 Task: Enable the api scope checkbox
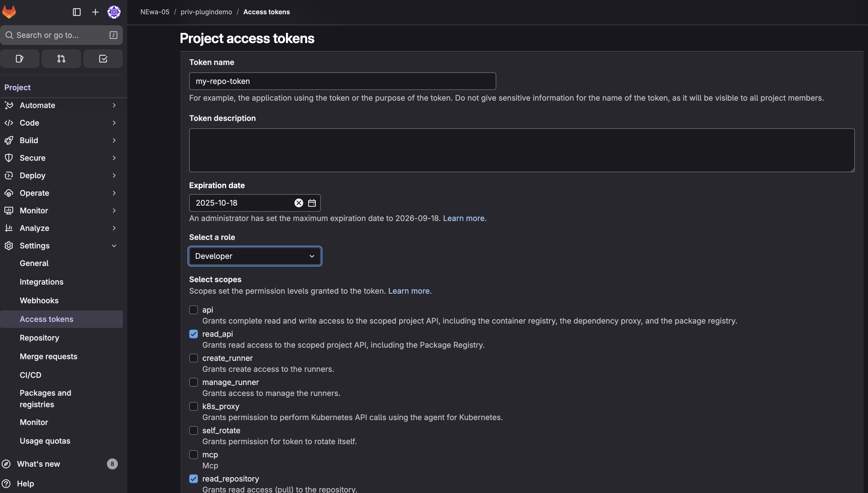tap(193, 310)
